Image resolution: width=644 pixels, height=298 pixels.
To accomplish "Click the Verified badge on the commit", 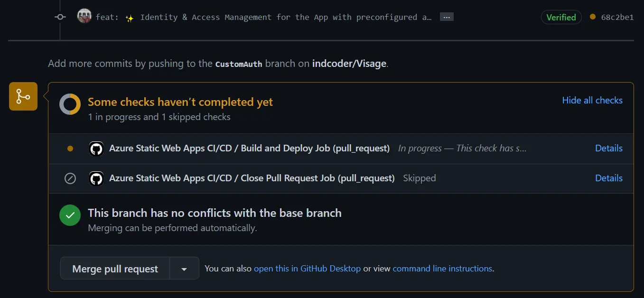I will coord(561,17).
